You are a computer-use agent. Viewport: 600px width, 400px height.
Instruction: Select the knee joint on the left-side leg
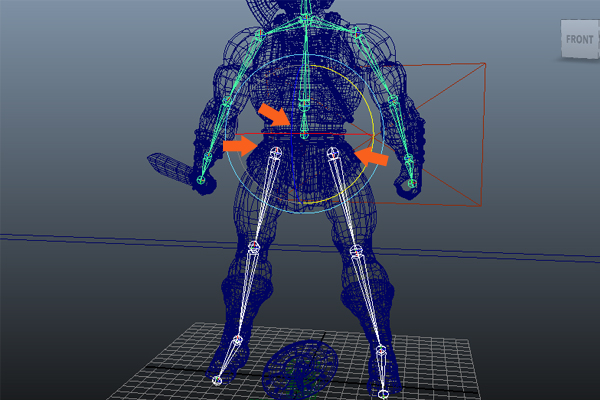[254, 246]
